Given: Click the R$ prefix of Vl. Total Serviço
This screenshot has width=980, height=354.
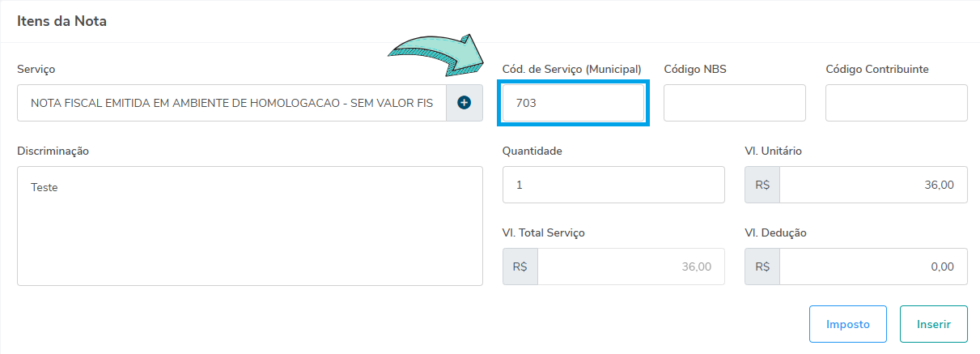Looking at the screenshot, I should pos(520,267).
